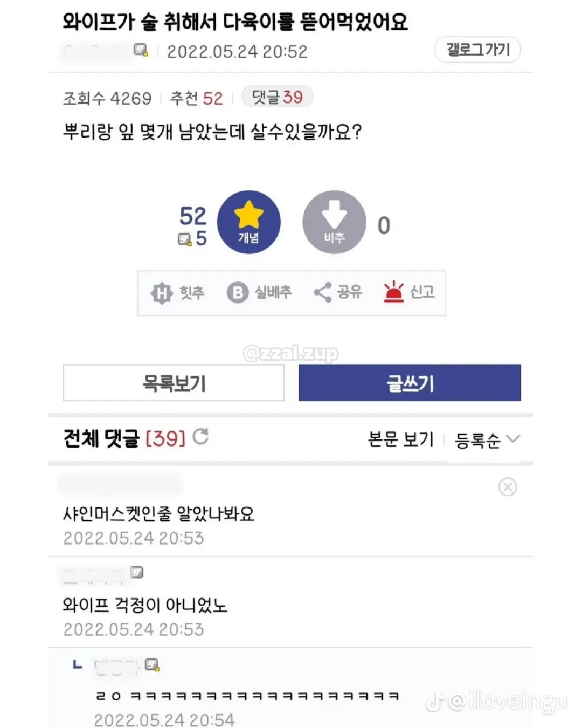Click the 개념 star recommend button

point(248,222)
